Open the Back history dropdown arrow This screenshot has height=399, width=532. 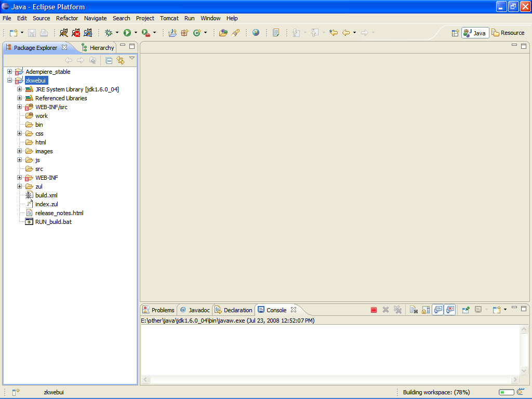point(354,33)
